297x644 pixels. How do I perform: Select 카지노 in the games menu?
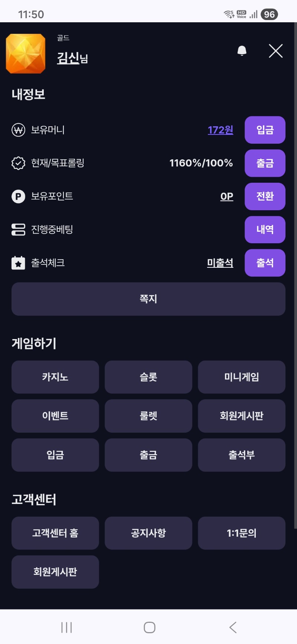pos(55,377)
